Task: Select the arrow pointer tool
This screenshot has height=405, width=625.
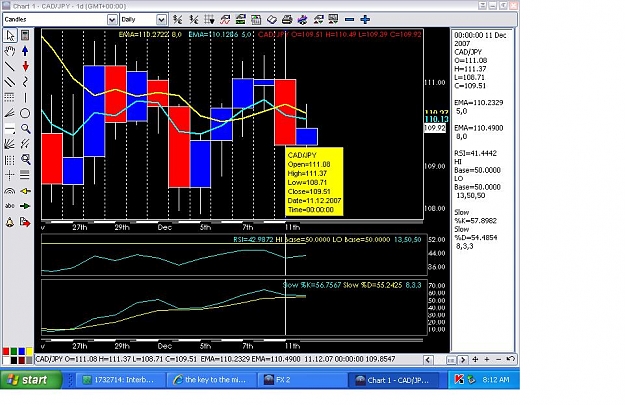Action: pyautogui.click(x=10, y=35)
